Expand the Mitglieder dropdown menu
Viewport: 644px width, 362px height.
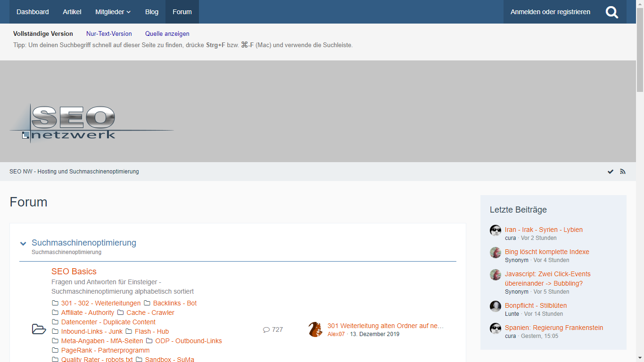click(x=113, y=12)
